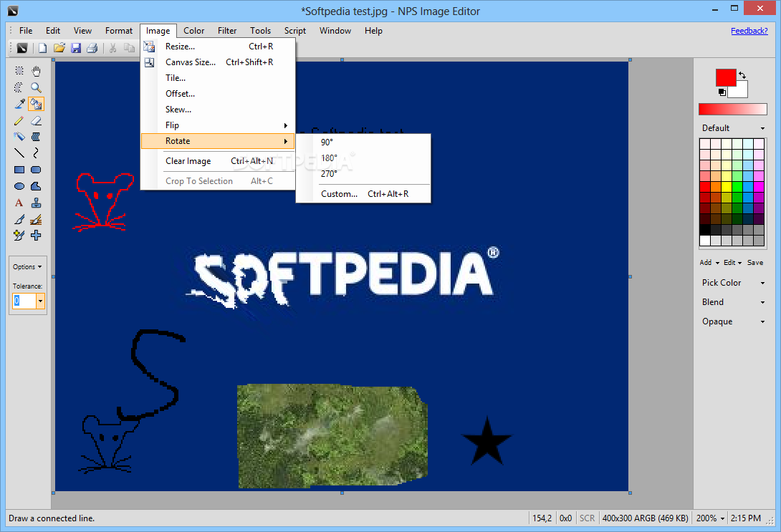Select the pencil tool
The image size is (781, 532).
19,120
